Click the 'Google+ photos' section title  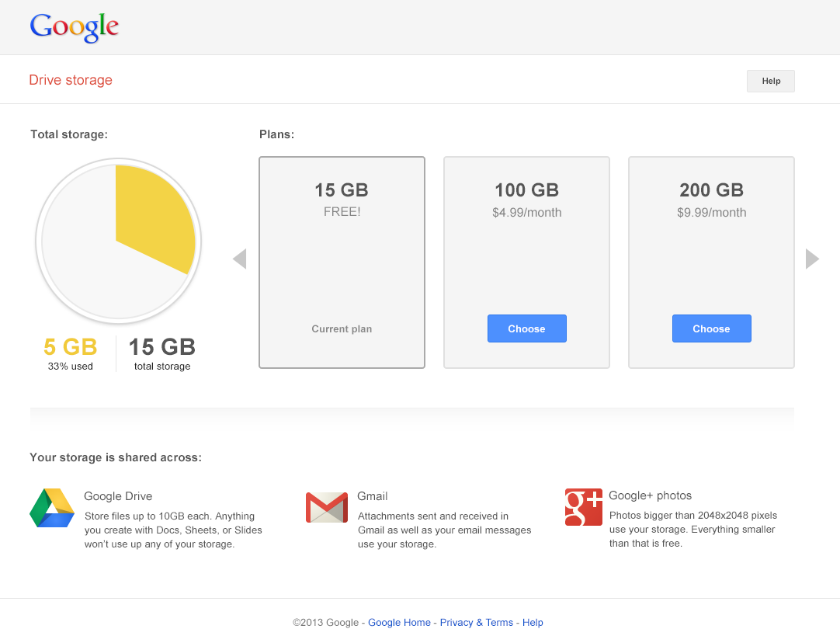pyautogui.click(x=650, y=495)
